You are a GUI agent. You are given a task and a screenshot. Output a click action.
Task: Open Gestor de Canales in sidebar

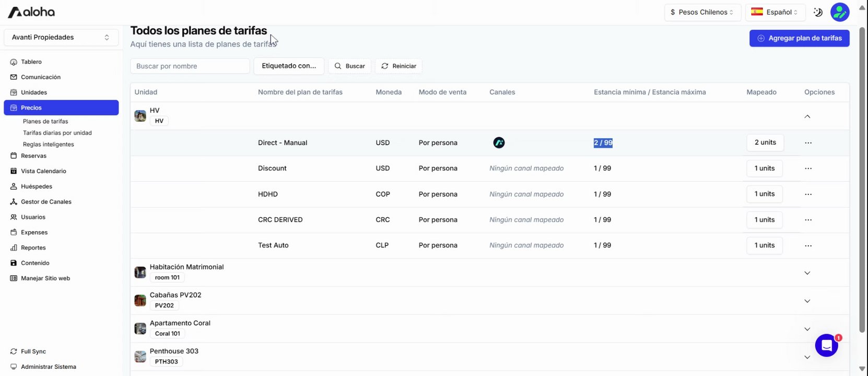click(x=46, y=202)
